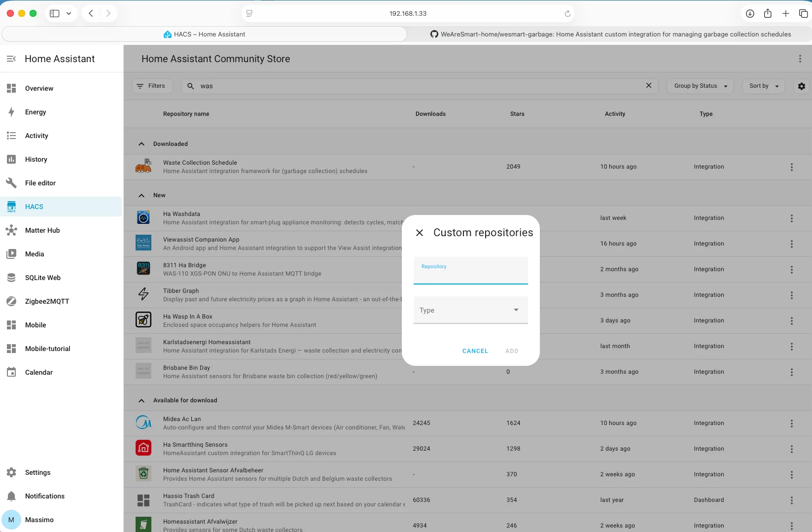Click the Safari share icon
Image resolution: width=812 pixels, height=532 pixels.
point(768,14)
